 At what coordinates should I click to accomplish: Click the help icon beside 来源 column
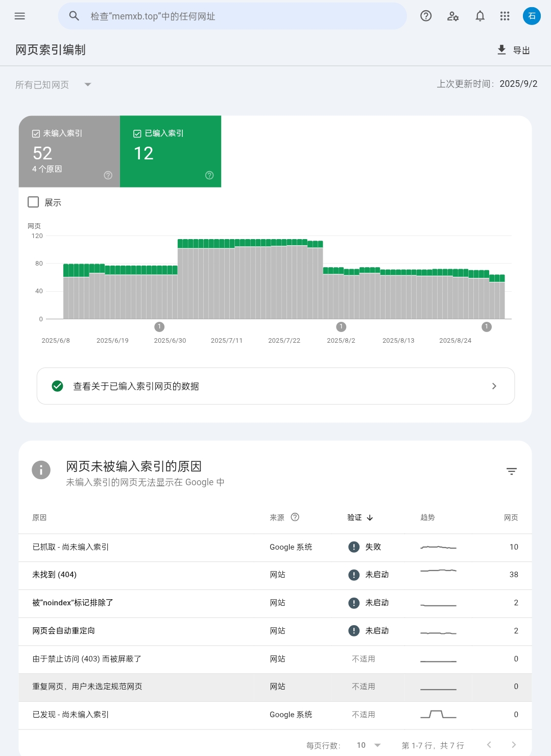[x=295, y=517]
